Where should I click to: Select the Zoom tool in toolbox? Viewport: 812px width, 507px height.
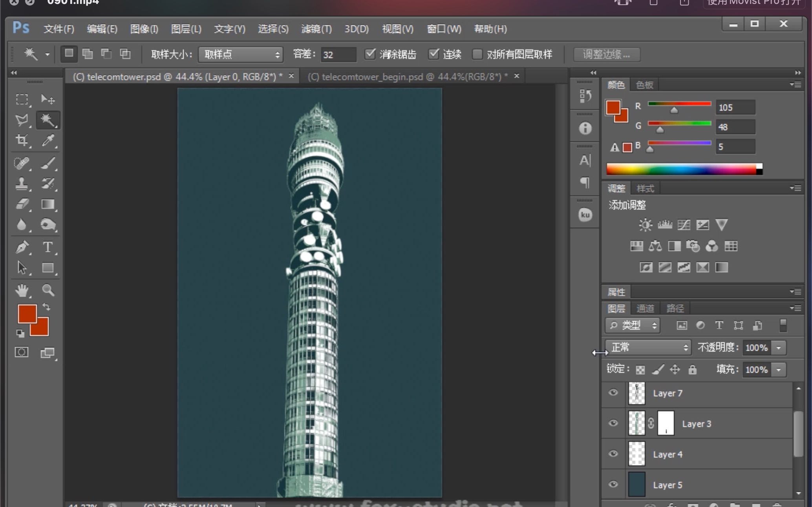48,290
